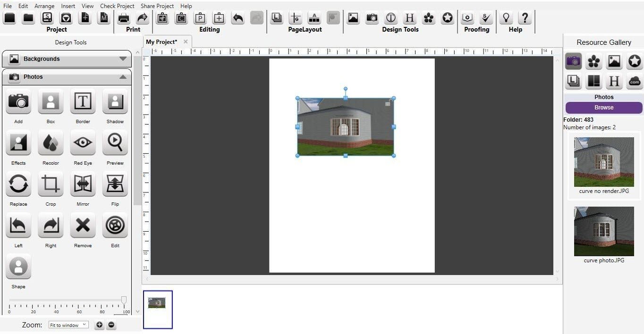This screenshot has width=644, height=334.
Task: Click the opacity slider handle at 100
Action: 124,300
